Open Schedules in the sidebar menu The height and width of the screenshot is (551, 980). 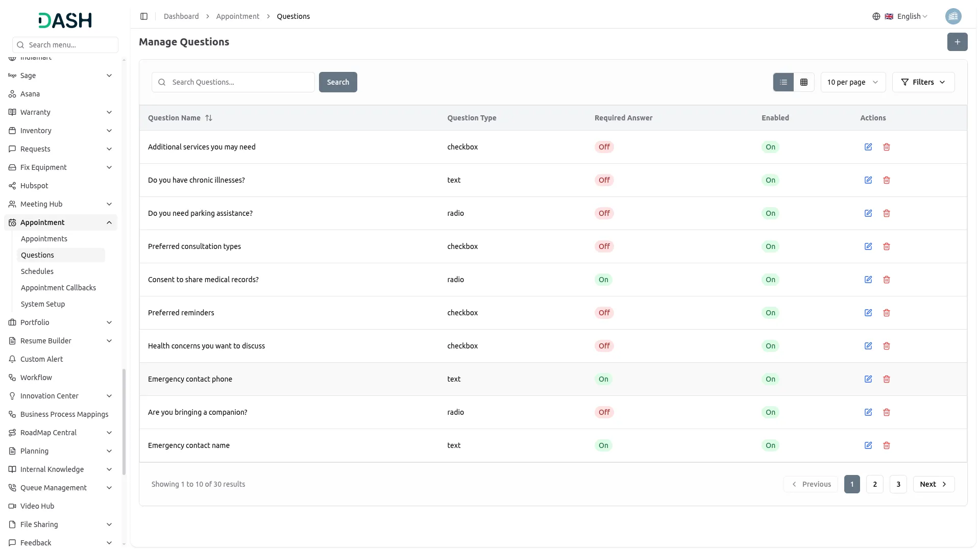(37, 271)
